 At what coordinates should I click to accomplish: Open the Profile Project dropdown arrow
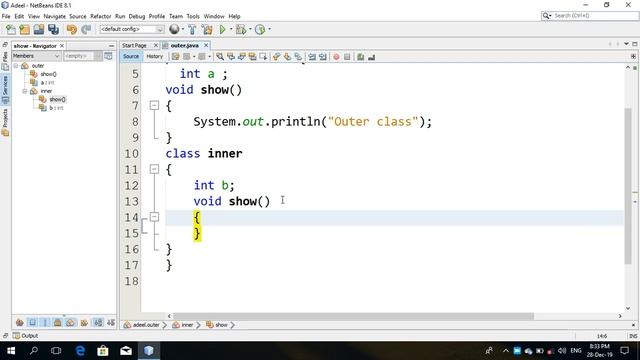click(269, 29)
